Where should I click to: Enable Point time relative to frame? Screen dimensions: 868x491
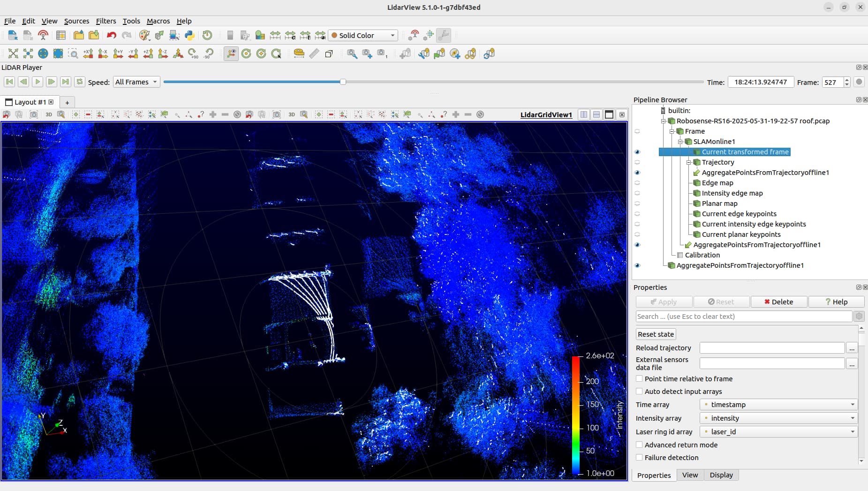[639, 378]
